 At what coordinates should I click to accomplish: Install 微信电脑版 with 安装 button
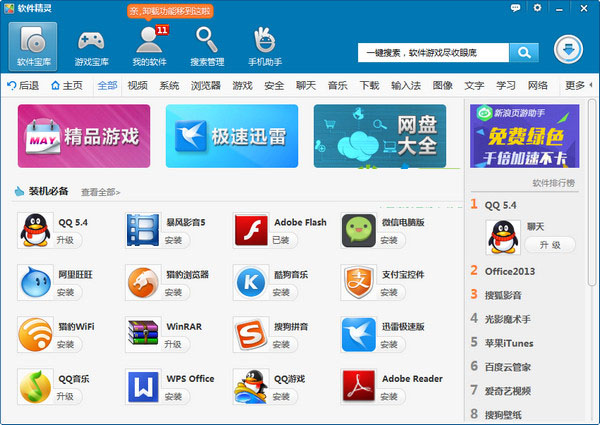[x=389, y=240]
